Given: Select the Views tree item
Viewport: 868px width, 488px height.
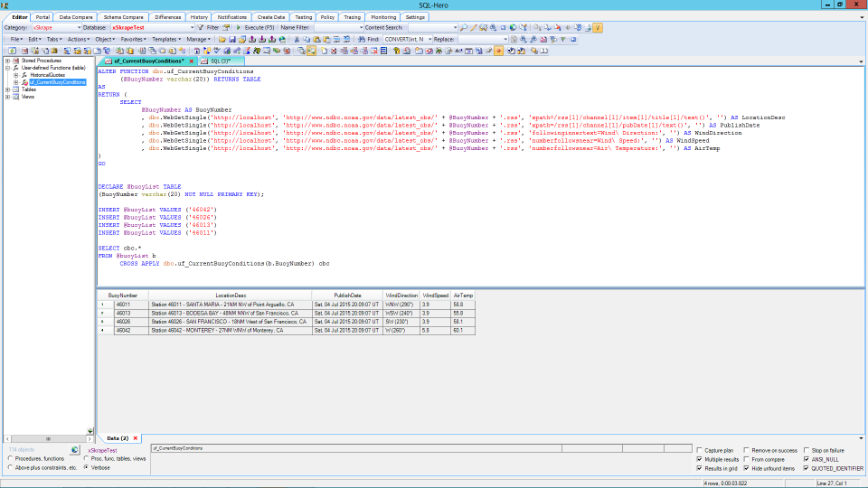Looking at the screenshot, I should pyautogui.click(x=28, y=97).
